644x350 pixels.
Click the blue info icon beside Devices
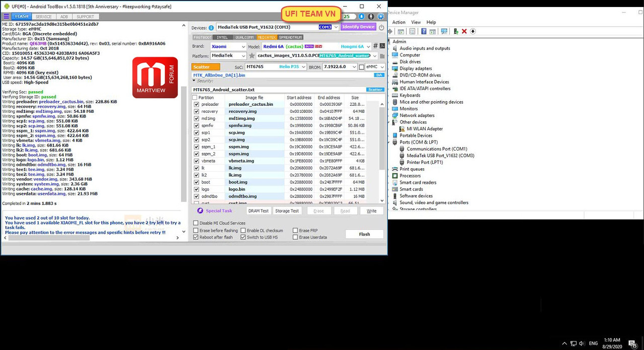pos(211,28)
